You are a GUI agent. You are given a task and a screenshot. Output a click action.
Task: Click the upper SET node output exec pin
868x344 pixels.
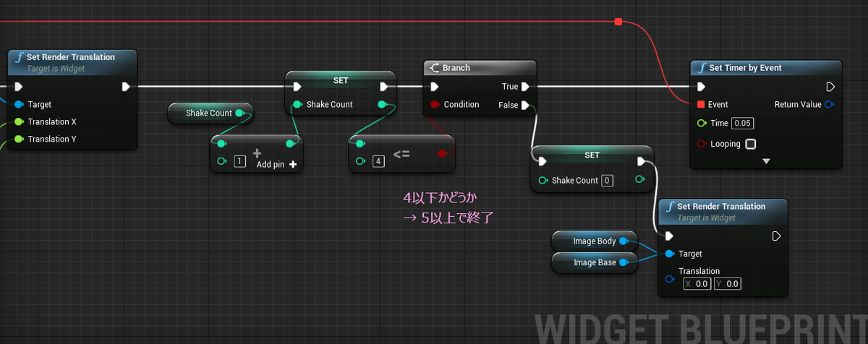[384, 87]
